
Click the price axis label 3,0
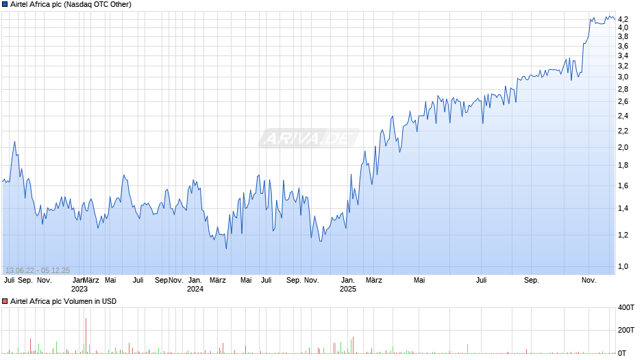click(623, 77)
